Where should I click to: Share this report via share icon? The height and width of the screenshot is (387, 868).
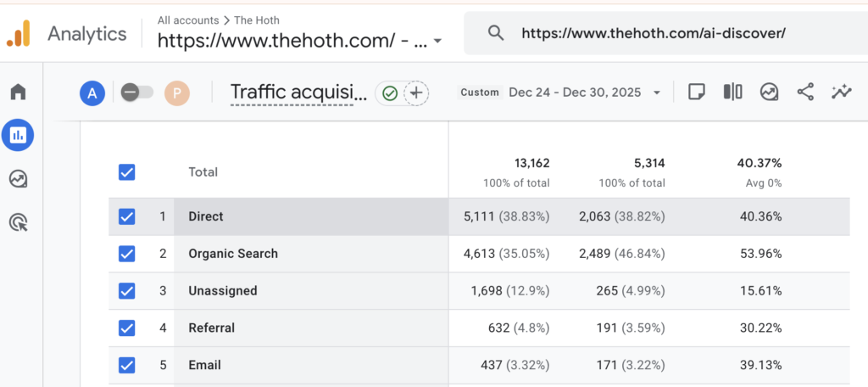tap(805, 92)
